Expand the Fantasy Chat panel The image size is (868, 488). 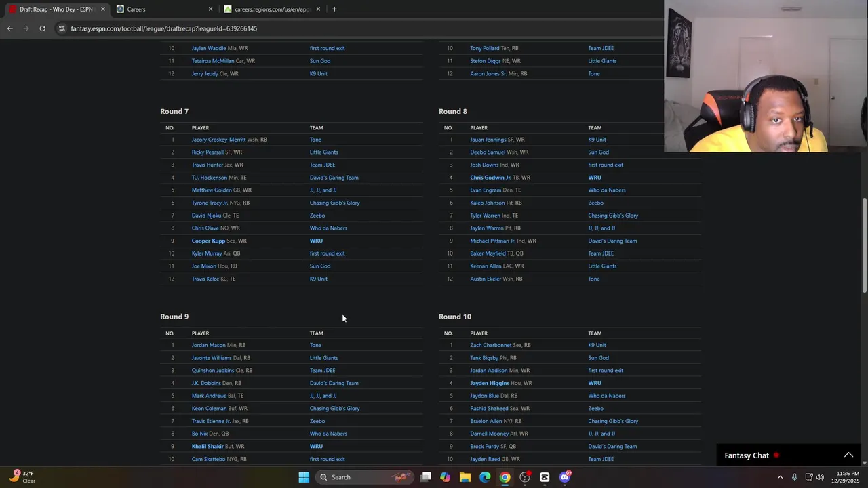click(848, 455)
